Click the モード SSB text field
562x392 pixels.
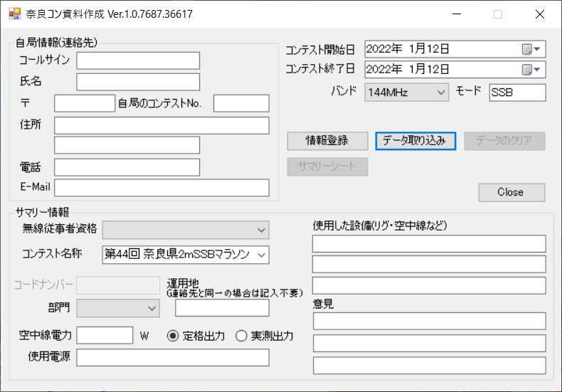(x=517, y=92)
